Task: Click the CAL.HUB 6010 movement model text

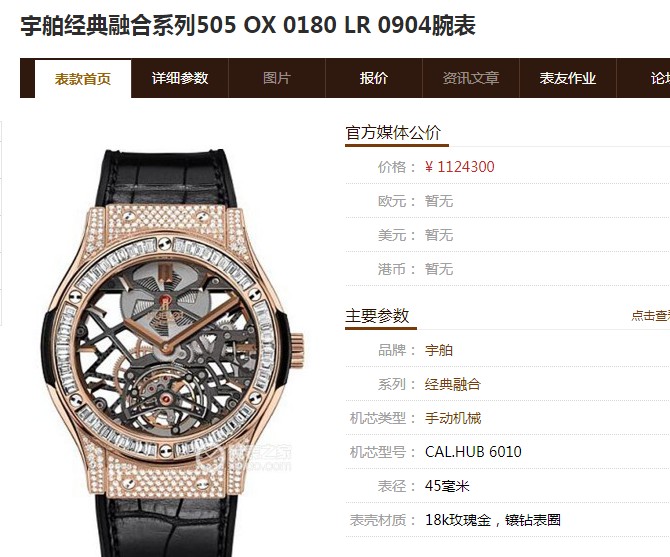Action: [473, 452]
